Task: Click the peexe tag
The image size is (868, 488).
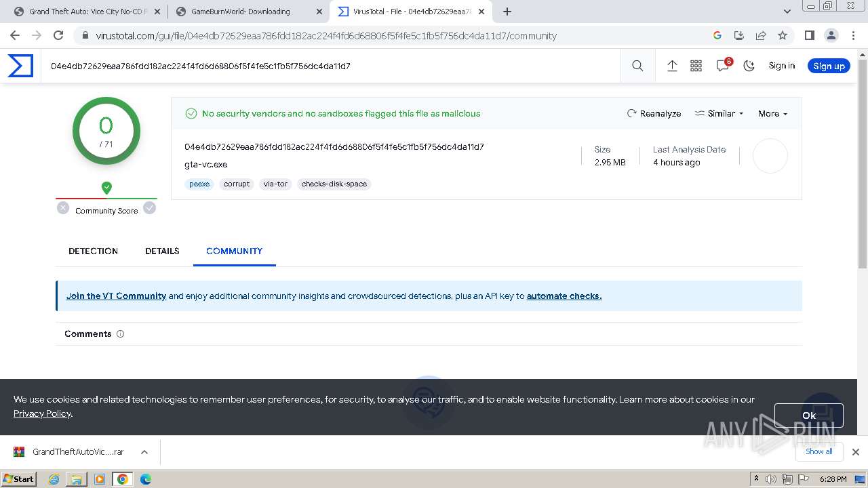Action: [199, 184]
